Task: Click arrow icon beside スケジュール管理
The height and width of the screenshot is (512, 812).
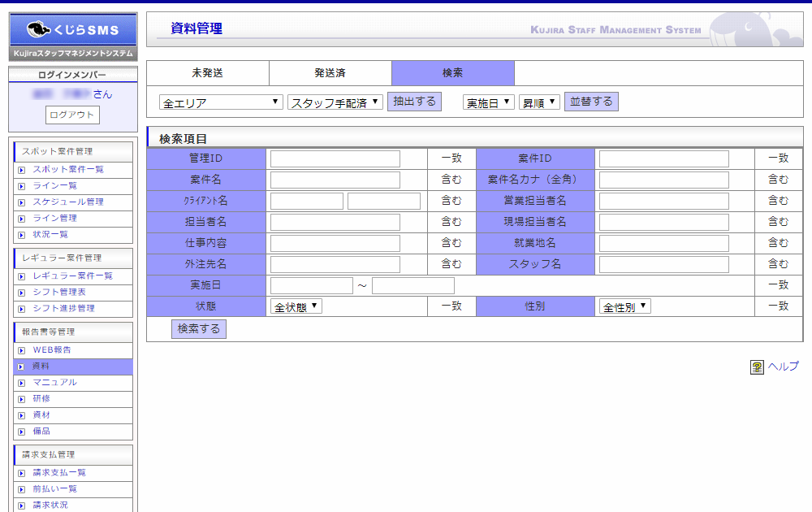Action: tap(22, 202)
